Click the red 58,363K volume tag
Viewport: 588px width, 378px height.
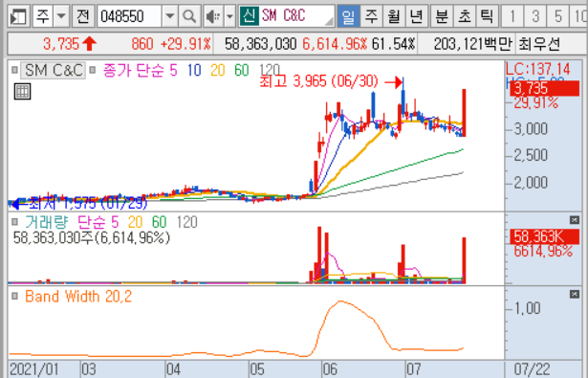click(544, 237)
